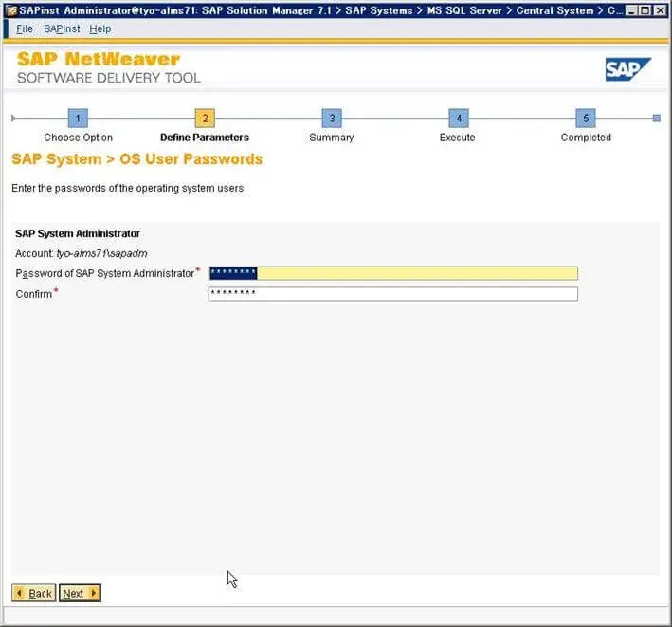Image resolution: width=672 pixels, height=627 pixels.
Task: Close the SAPinst window
Action: 660,10
